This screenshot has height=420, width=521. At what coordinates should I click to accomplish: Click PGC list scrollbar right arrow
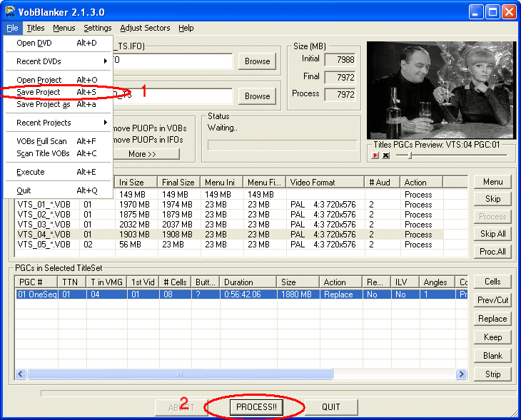click(462, 374)
